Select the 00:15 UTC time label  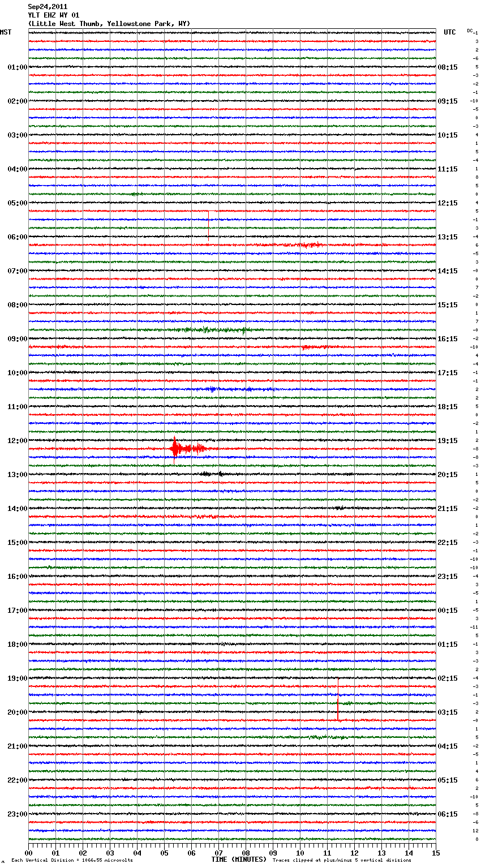448,611
